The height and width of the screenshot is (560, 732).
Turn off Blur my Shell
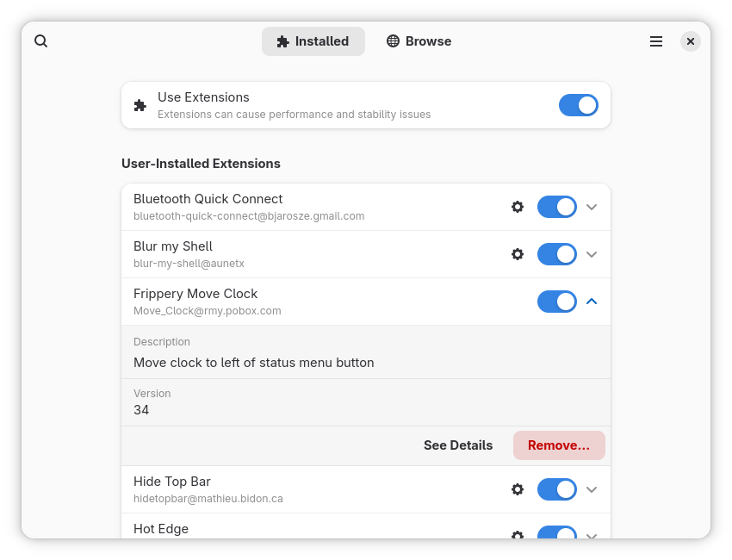(556, 254)
